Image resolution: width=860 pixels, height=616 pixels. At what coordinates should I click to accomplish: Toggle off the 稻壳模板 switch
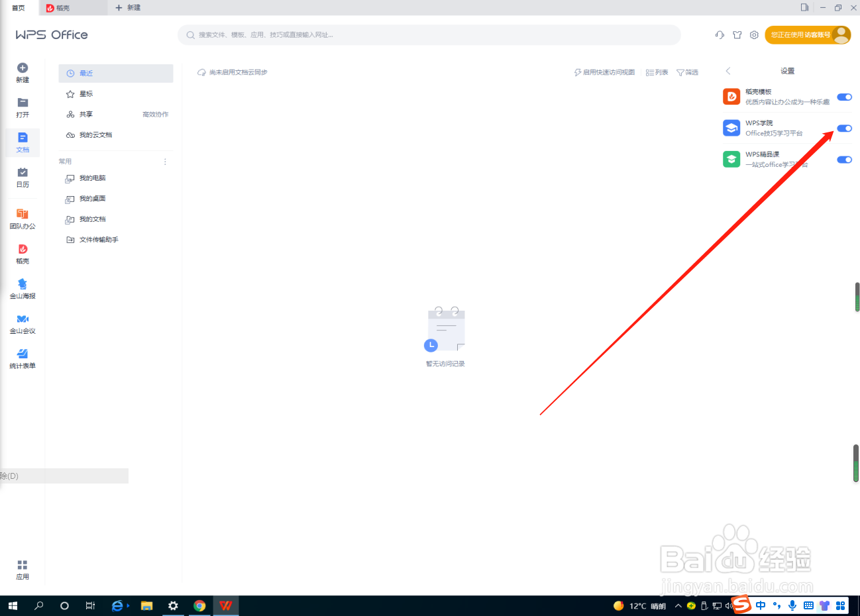point(844,97)
